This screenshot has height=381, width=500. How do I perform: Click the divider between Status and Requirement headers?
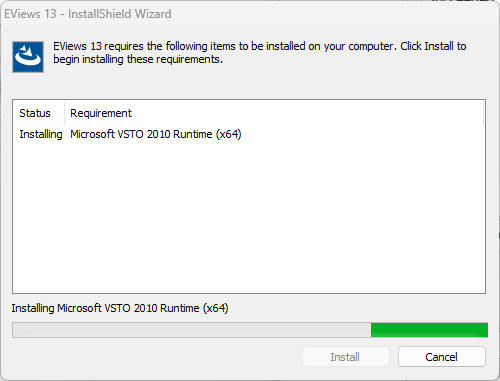(64, 113)
